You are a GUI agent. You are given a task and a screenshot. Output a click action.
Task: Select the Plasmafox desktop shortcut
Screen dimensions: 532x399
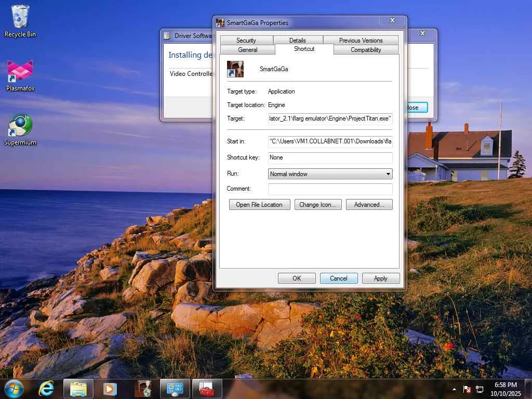coord(20,75)
